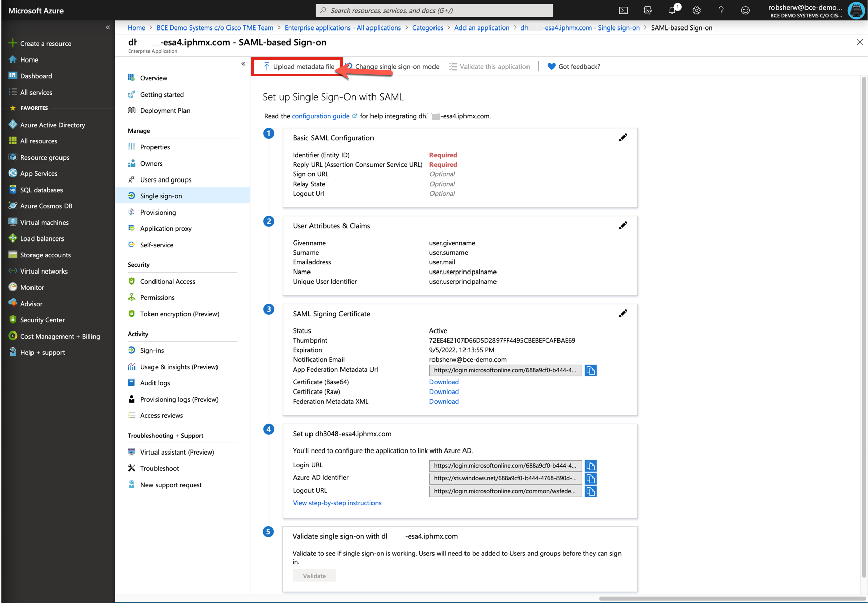The image size is (868, 603).
Task: Click the Security Center sidebar icon
Action: 13,320
